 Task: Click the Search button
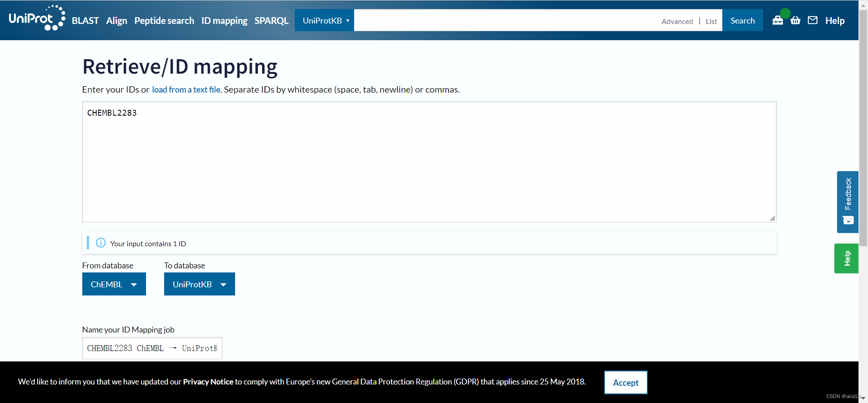coord(742,20)
